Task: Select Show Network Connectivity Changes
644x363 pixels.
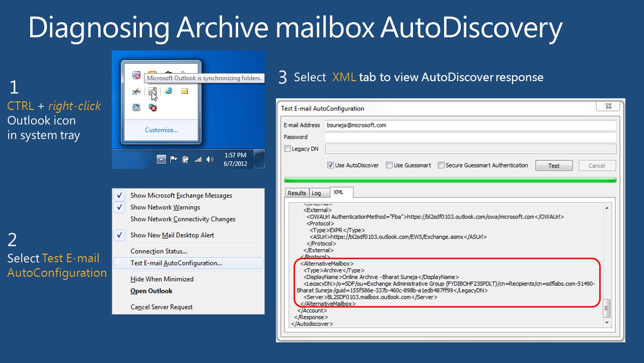Action: coord(188,219)
